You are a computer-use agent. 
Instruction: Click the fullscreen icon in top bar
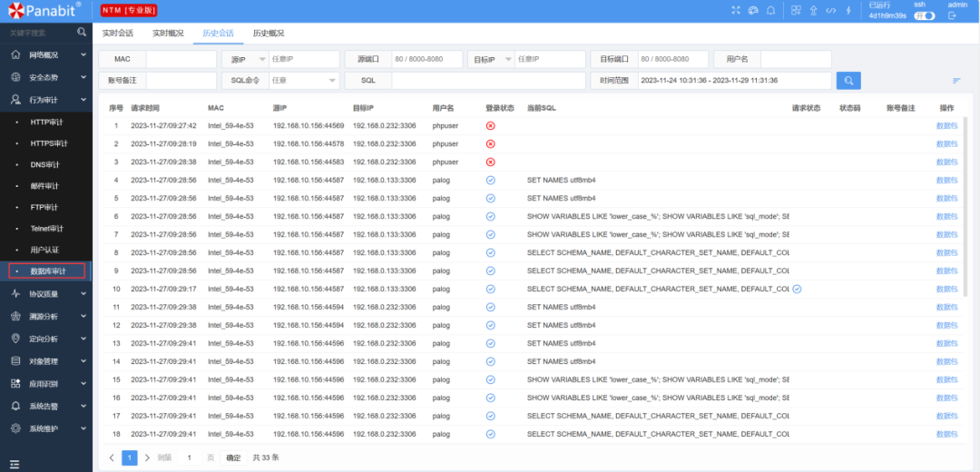click(736, 10)
